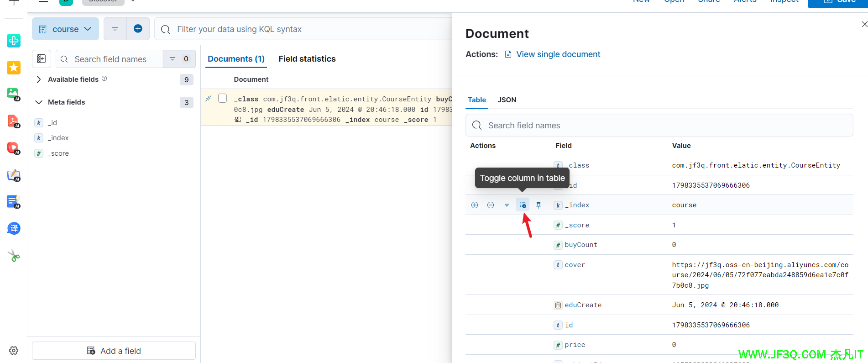Open the filter menu icon beside course
868x363 pixels.
[x=115, y=29]
